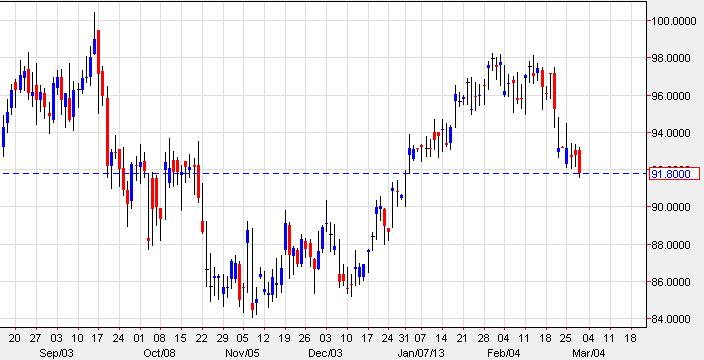Select the Feb/04 date label

tap(503, 353)
